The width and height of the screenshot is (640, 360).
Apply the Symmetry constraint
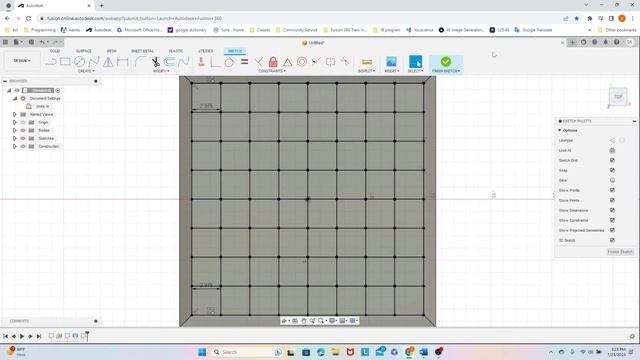click(330, 62)
